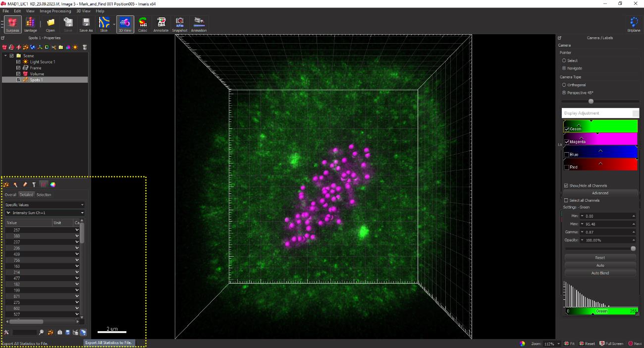644x348 pixels.
Task: Switch to the Overall statistics tab
Action: click(x=10, y=195)
